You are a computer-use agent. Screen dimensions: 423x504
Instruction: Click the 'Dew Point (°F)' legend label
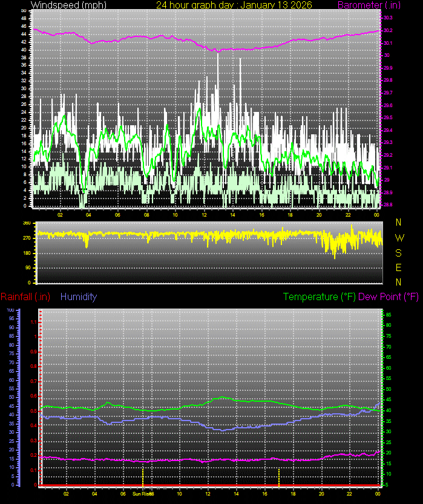pyautogui.click(x=389, y=296)
